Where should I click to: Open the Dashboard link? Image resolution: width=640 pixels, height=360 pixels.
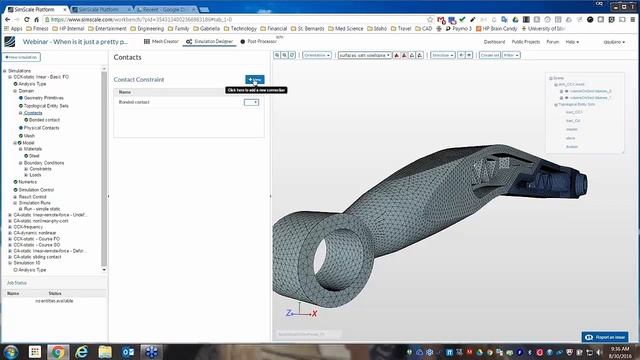point(494,42)
